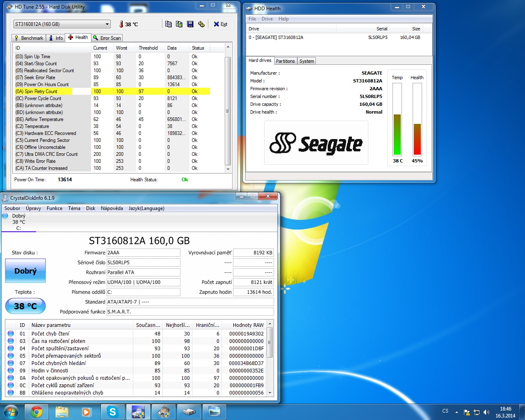Viewport: 525px width, 420px height.
Task: Show hidden system tray icons arrow
Action: pyautogui.click(x=457, y=412)
